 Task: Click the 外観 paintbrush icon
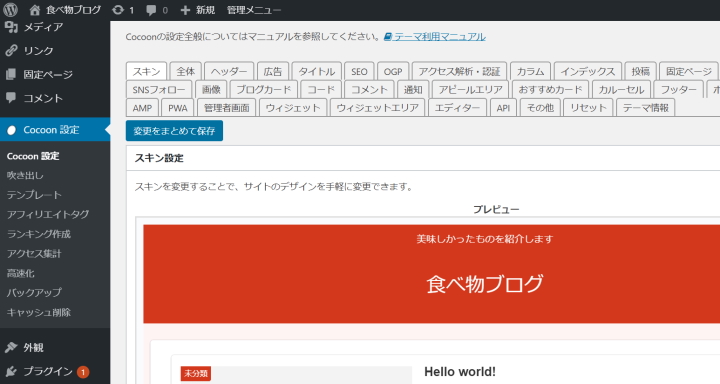tap(11, 348)
